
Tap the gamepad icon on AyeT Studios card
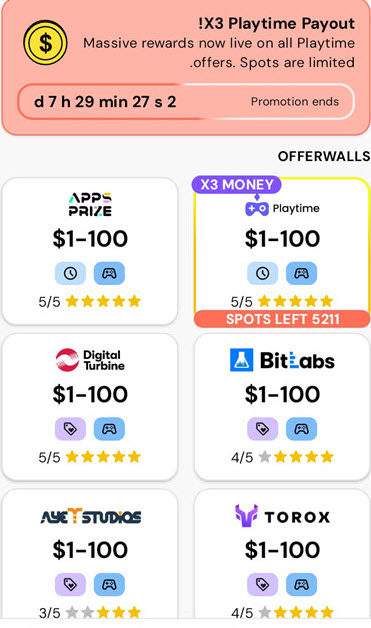pyautogui.click(x=109, y=584)
